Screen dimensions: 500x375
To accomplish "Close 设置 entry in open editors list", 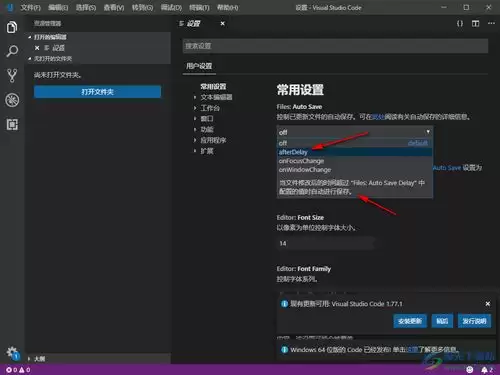I will click(x=37, y=48).
